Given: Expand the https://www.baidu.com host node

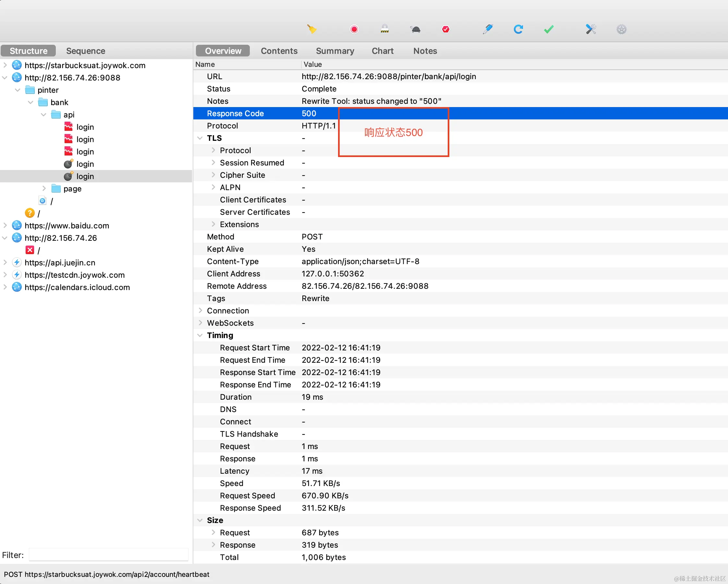Looking at the screenshot, I should pos(5,225).
